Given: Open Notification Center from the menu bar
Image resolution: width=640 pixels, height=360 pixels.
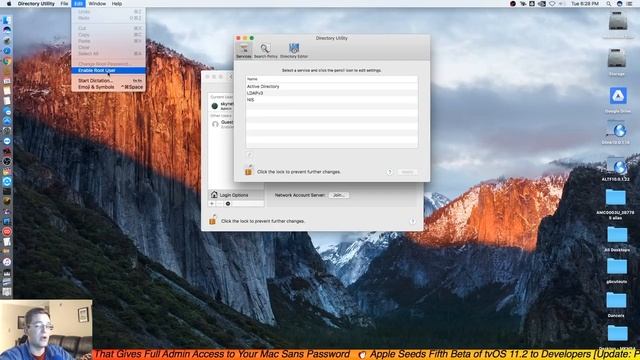Looking at the screenshot, I should coord(629,4).
